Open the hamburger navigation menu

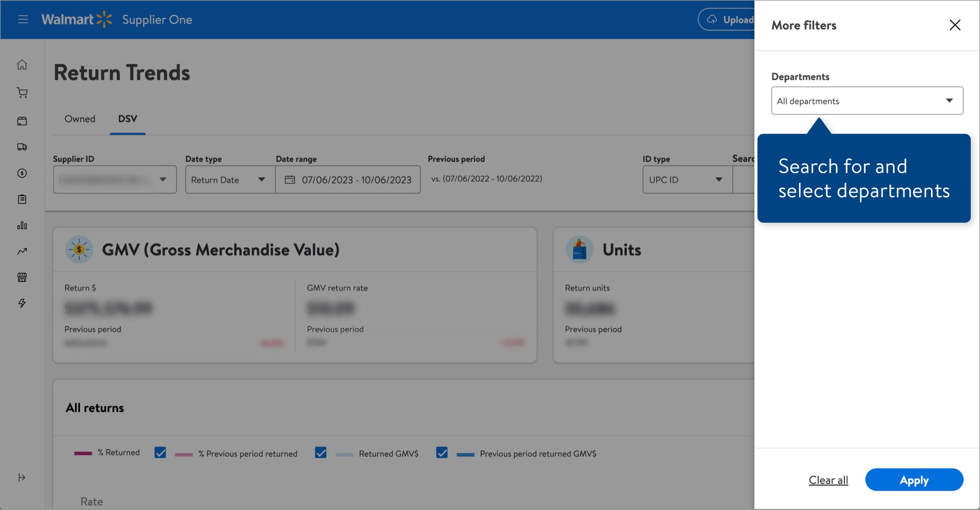click(23, 20)
